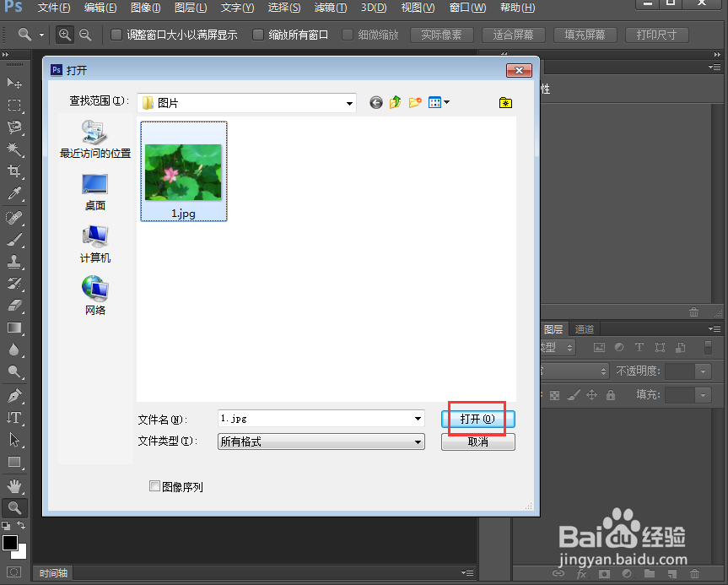
Task: Select the Lasso tool
Action: (x=14, y=127)
